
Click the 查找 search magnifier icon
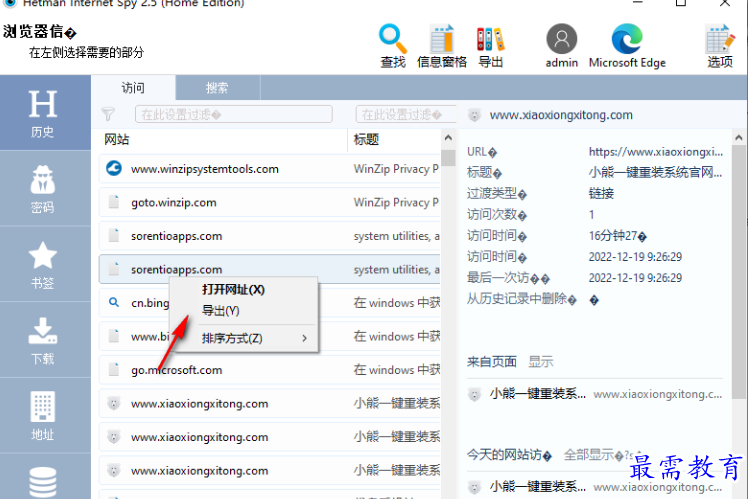393,39
